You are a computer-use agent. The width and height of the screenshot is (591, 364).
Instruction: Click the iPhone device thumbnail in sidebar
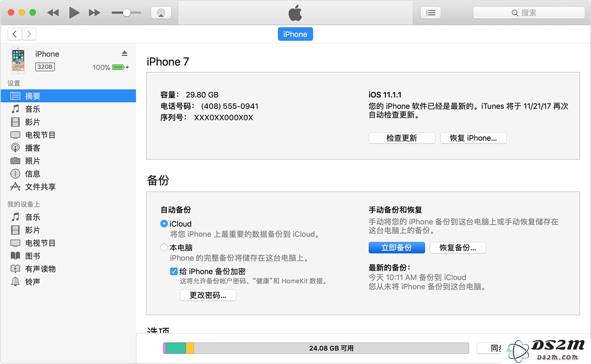(18, 61)
